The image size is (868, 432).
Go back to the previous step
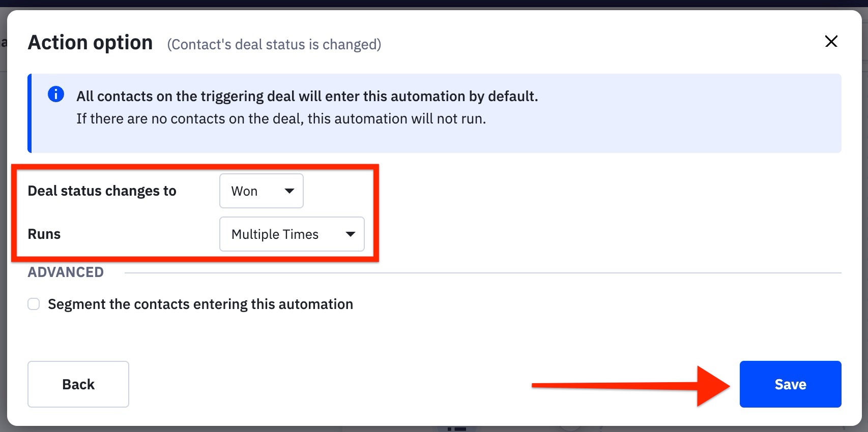coord(78,384)
